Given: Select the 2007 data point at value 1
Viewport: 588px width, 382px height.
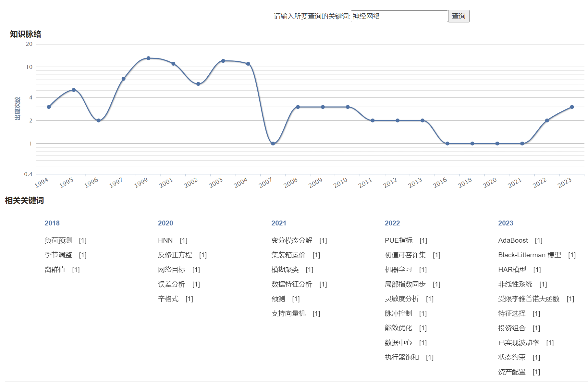Looking at the screenshot, I should pyautogui.click(x=273, y=144).
